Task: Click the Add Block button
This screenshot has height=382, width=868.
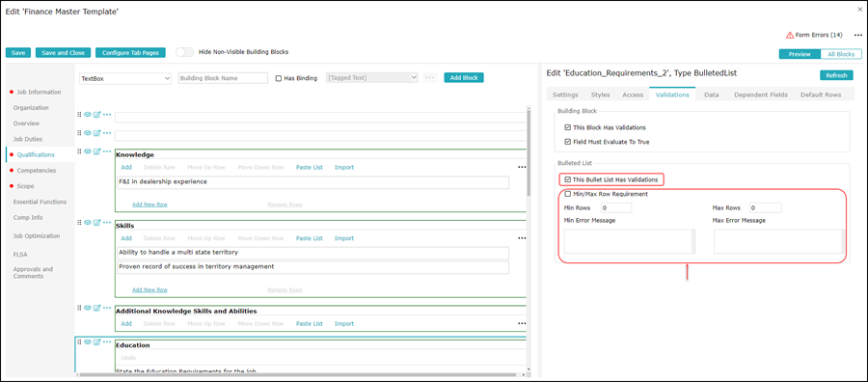Action: (464, 78)
